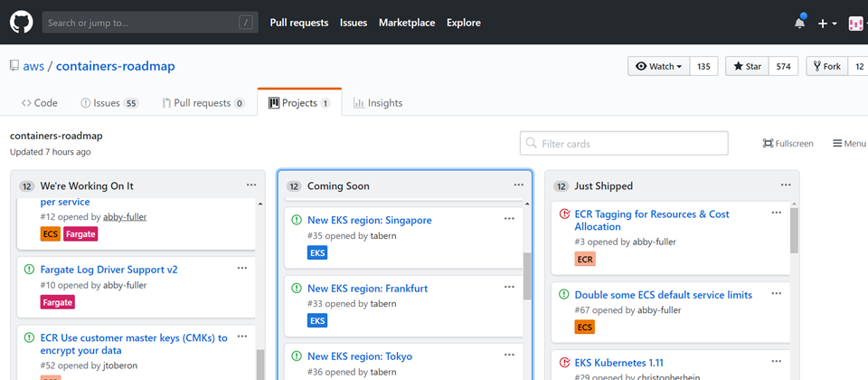Click the Just Shipped column scrollbar
The height and width of the screenshot is (380, 868).
[795, 231]
